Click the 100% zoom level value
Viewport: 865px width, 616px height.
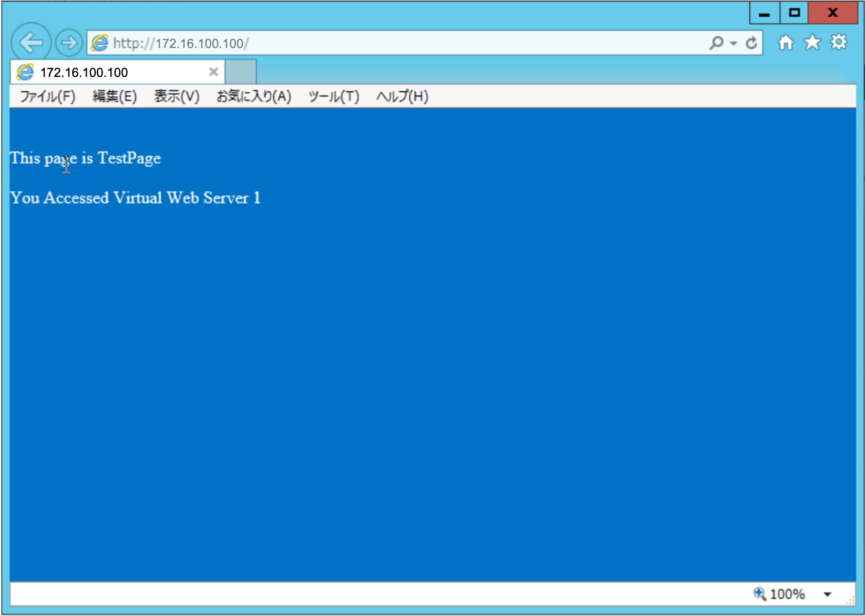click(x=788, y=594)
